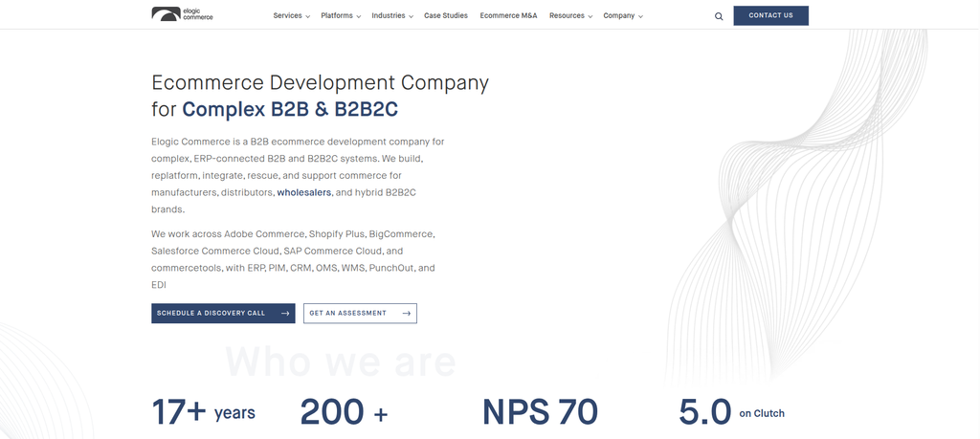Select the Platforms menu label

click(337, 15)
